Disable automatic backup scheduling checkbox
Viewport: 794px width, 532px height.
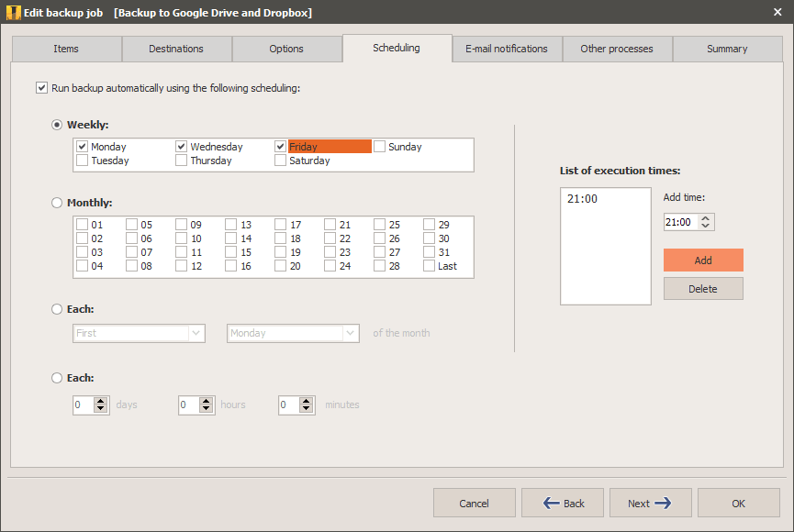point(41,88)
